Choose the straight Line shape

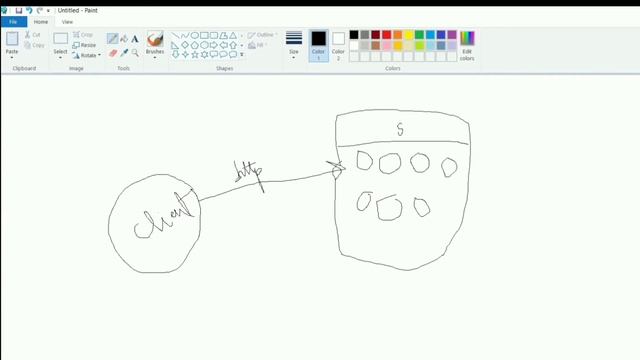176,36
